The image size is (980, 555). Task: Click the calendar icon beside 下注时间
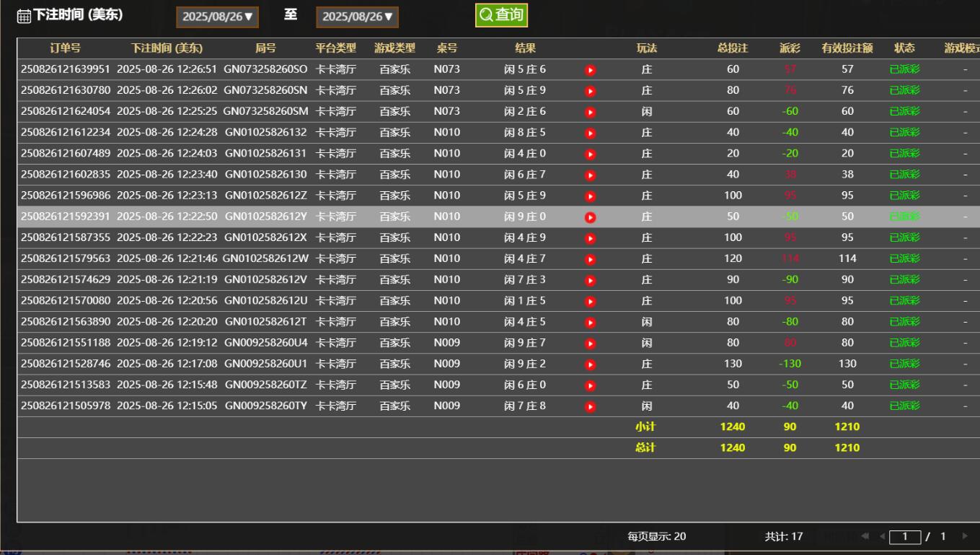24,16
